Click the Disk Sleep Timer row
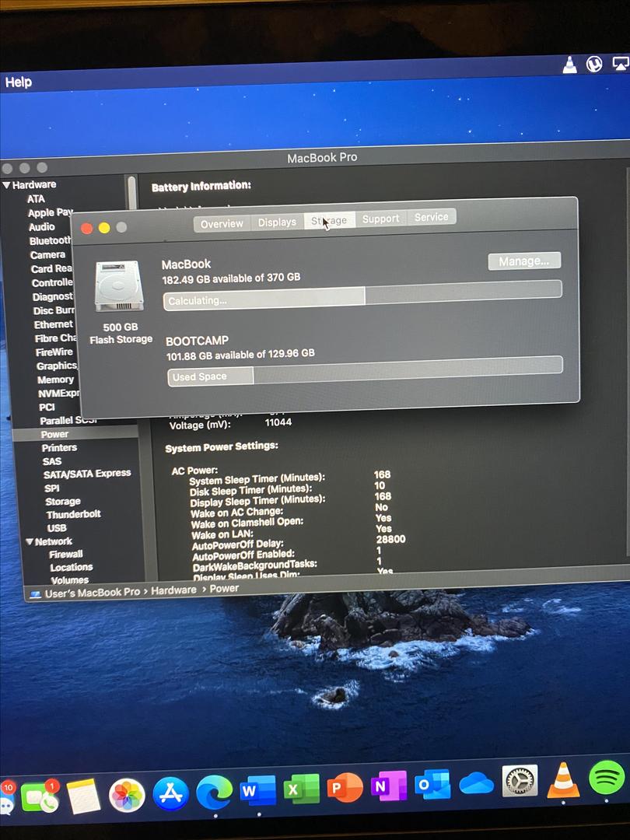 tap(287, 488)
